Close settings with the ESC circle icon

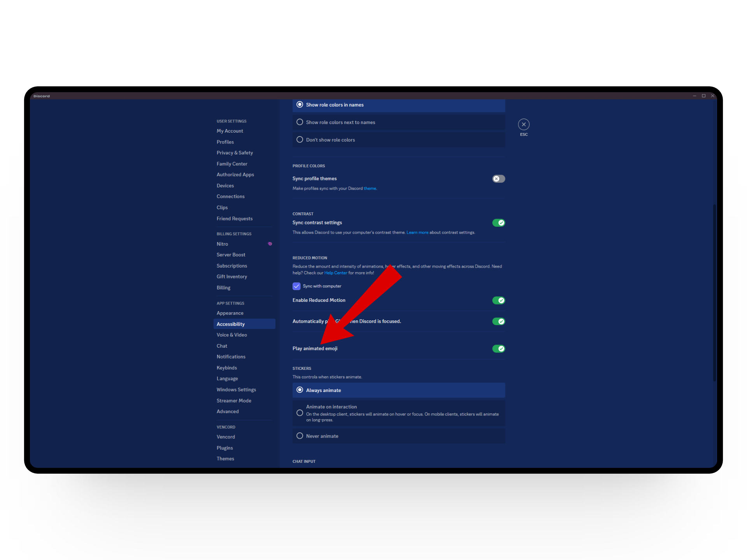point(524,124)
